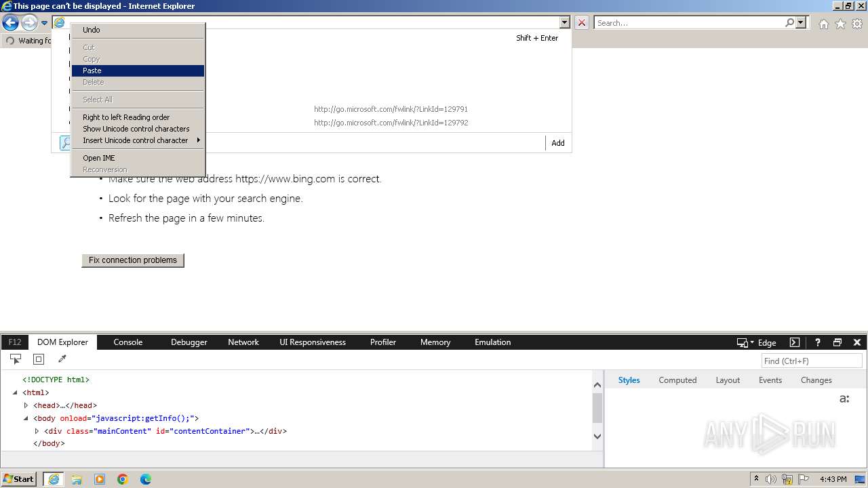
Task: Open the Edge document mode dropdown
Action: click(757, 342)
